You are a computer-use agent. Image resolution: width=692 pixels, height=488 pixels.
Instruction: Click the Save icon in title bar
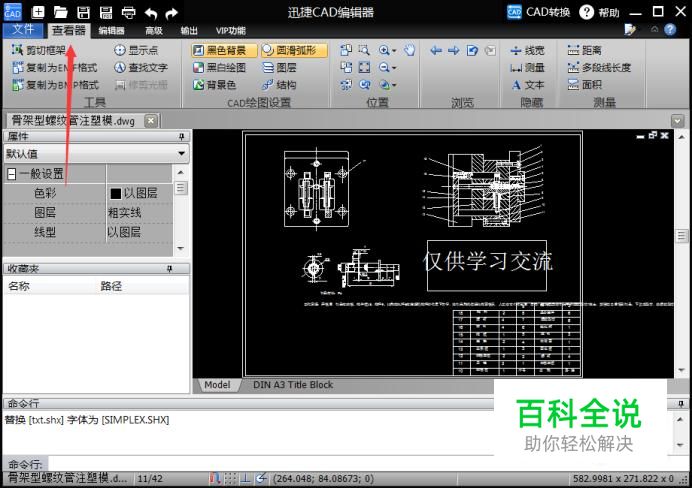(83, 12)
